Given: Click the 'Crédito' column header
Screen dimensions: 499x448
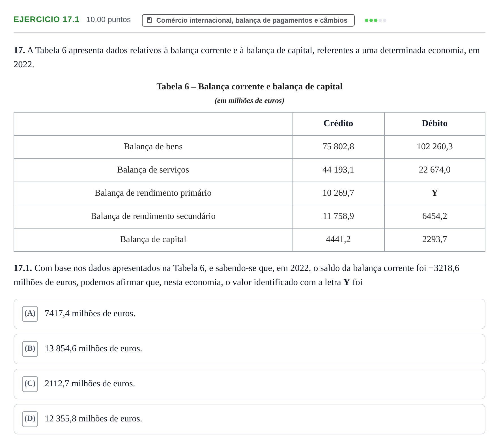Looking at the screenshot, I should tap(338, 123).
